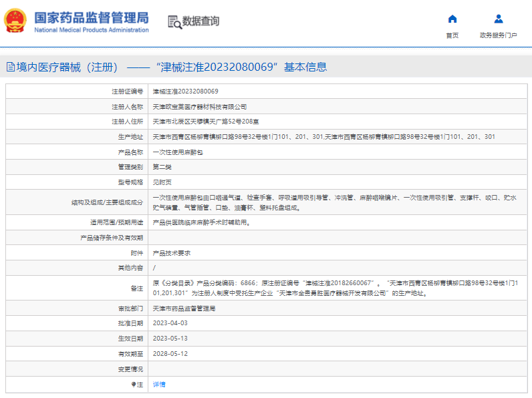Click the 审批部门 label
This screenshot has height=398, width=532.
tap(130, 309)
